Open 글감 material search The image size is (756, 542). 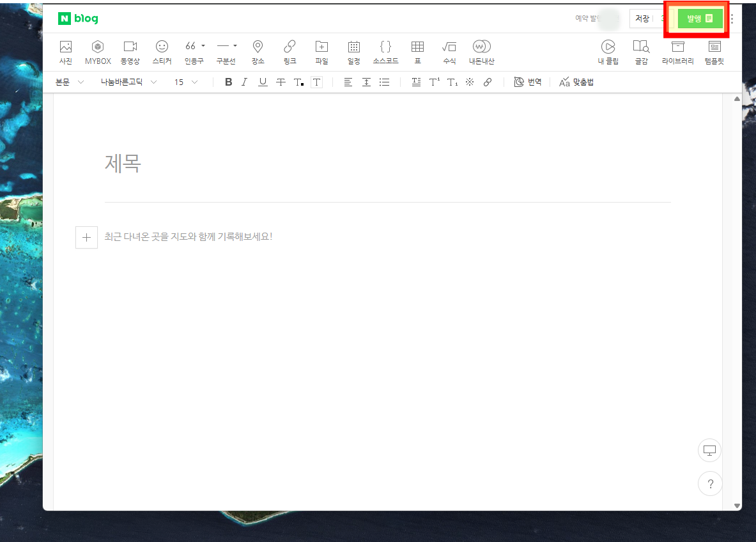point(641,52)
